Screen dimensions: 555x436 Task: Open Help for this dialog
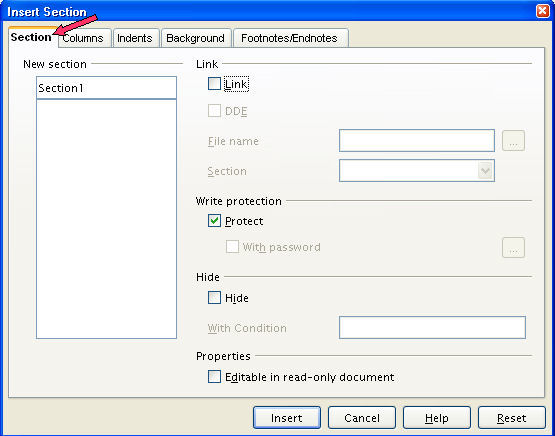[x=437, y=418]
